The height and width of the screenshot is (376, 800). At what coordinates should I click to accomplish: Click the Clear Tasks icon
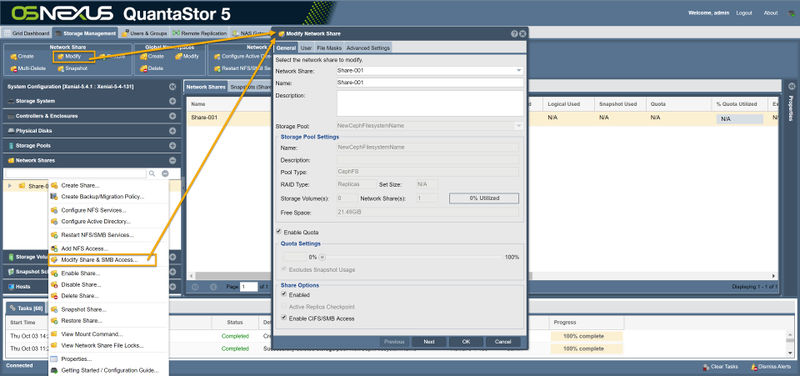coord(706,367)
